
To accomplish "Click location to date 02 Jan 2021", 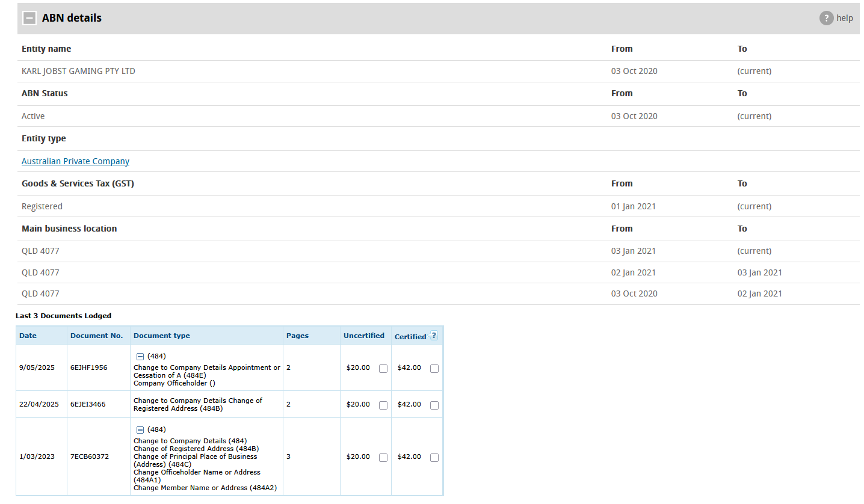I will click(x=760, y=293).
